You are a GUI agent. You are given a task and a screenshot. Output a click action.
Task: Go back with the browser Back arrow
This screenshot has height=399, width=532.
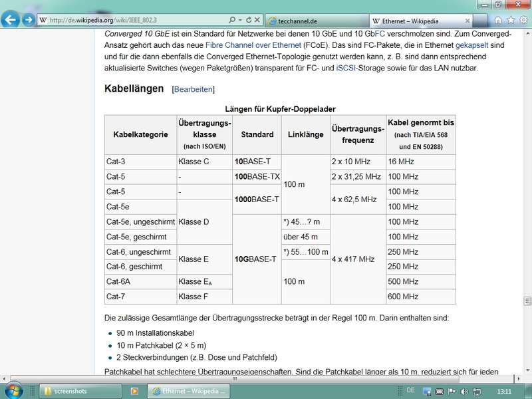(x=10, y=20)
